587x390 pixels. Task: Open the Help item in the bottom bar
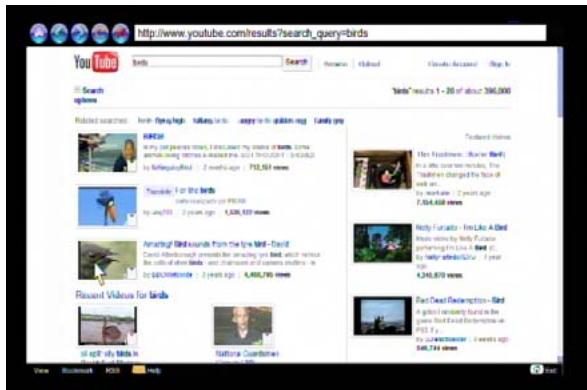pos(154,371)
